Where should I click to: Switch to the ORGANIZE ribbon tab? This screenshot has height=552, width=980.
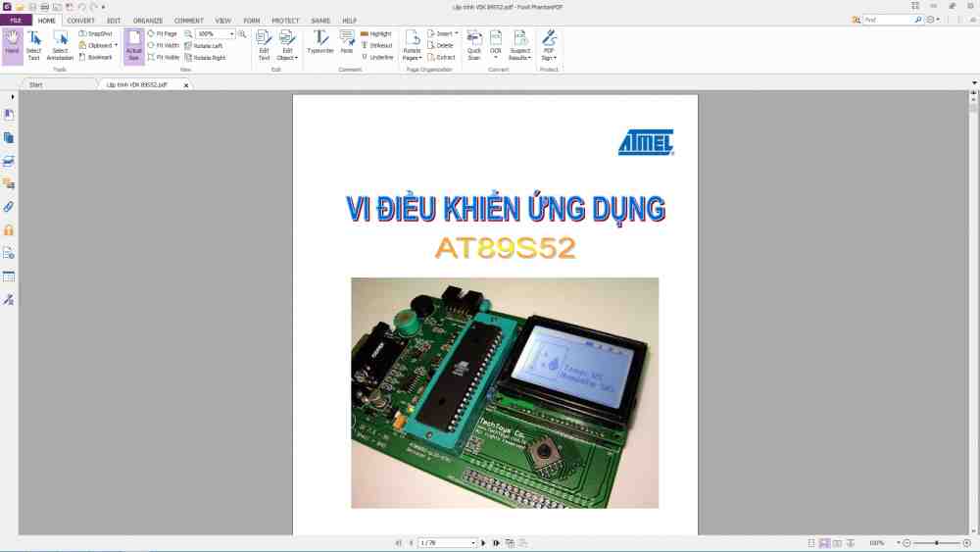148,21
